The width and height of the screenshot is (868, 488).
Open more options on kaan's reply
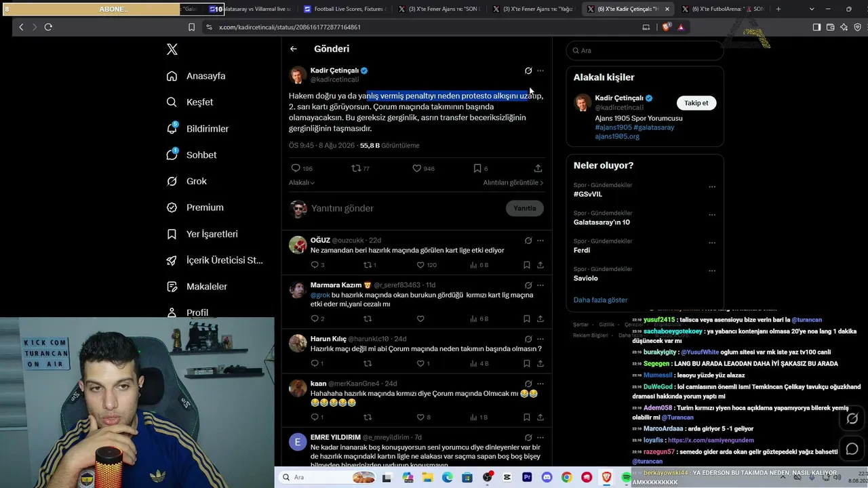pos(540,384)
